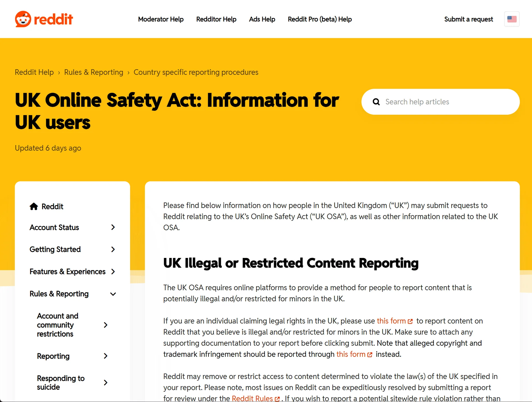Expand the Reporting submenu chevron
532x402 pixels.
pyautogui.click(x=105, y=356)
